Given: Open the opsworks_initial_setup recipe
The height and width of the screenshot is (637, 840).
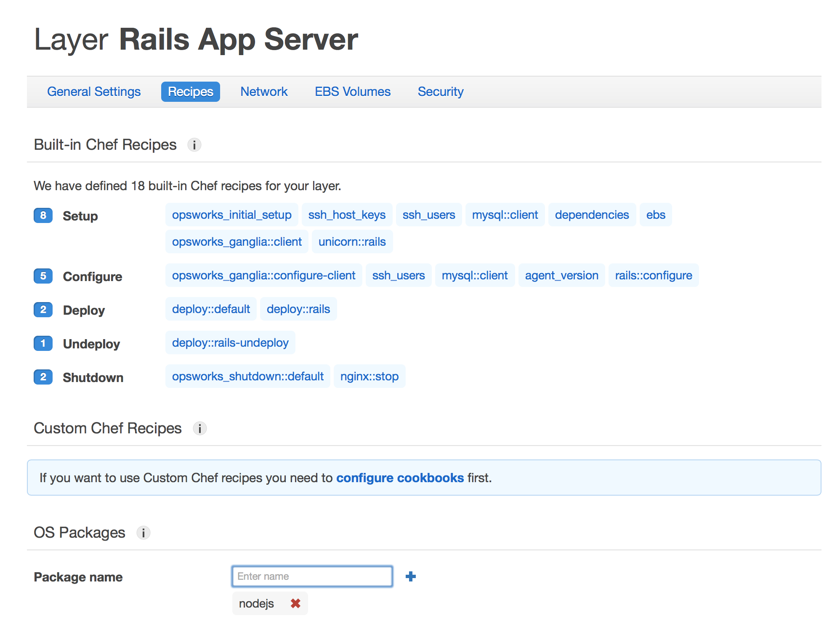Looking at the screenshot, I should pyautogui.click(x=232, y=215).
